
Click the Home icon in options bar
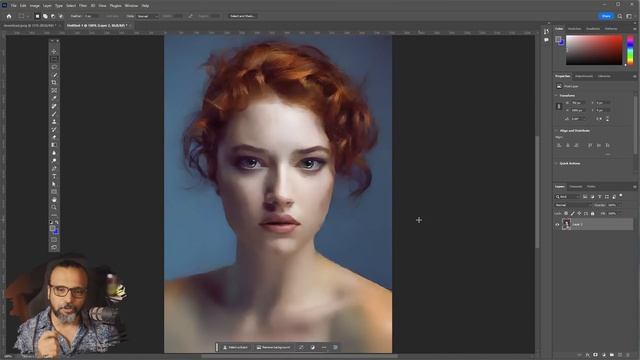[x=9, y=16]
